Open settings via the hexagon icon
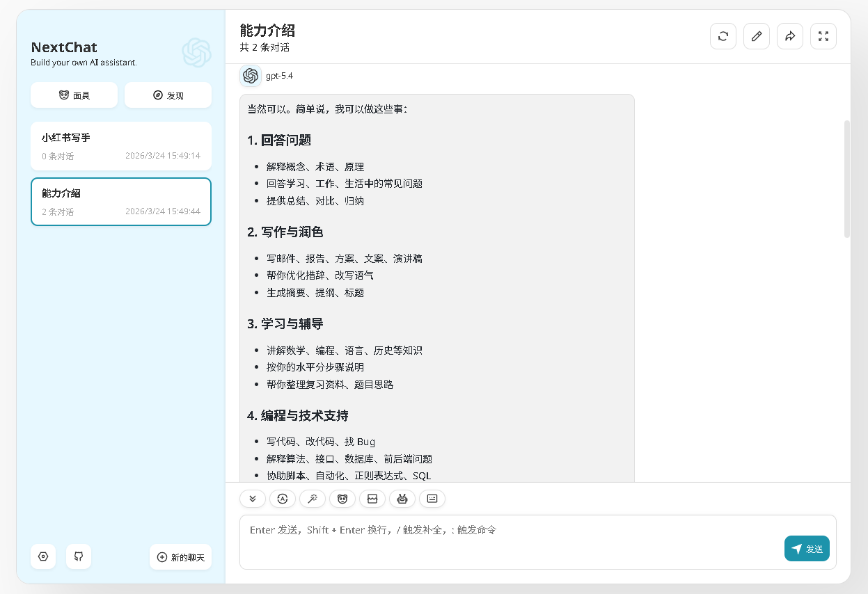 [43, 556]
